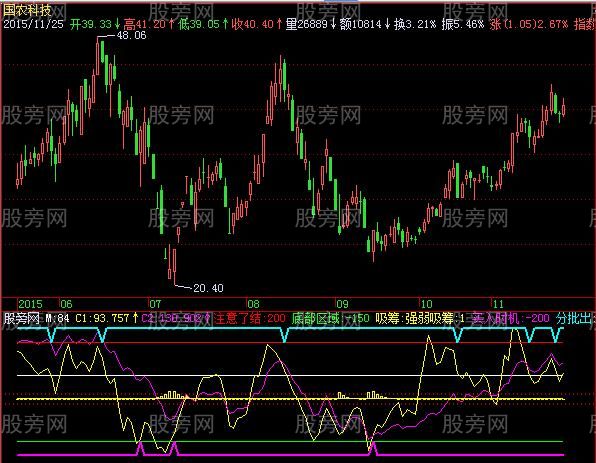Click the 2015/11/25 date label
596x463 pixels.
click(33, 24)
